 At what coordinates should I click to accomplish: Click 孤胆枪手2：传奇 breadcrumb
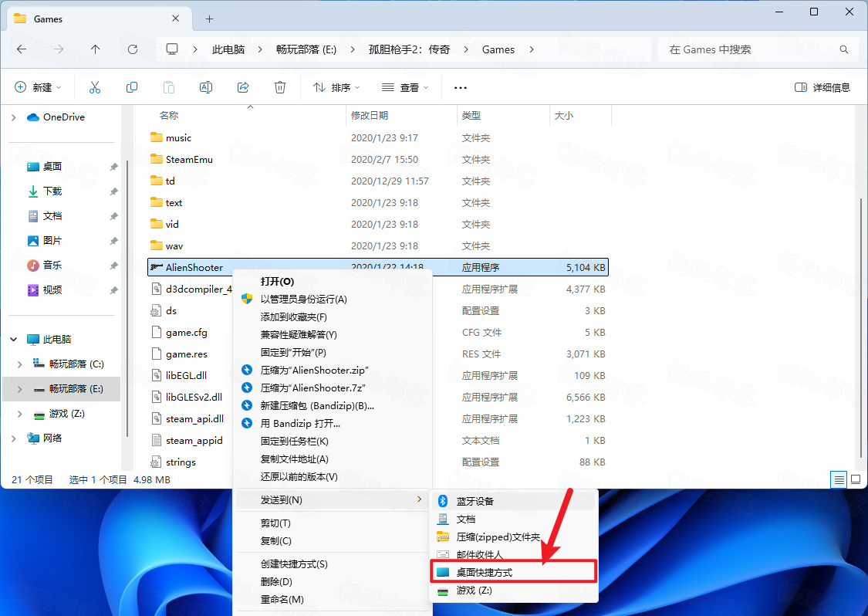409,49
